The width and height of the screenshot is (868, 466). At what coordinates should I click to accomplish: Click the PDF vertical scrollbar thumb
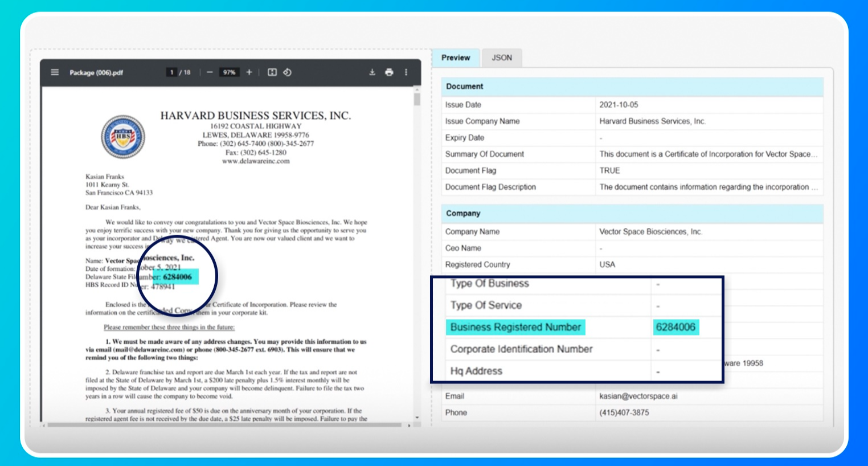point(417,99)
